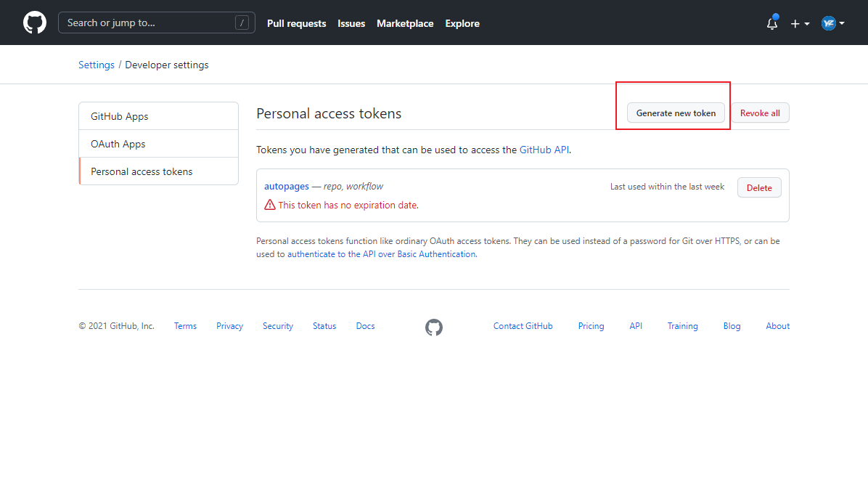Viewport: 868px width, 504px height.
Task: Open authenticate to the API over Basic Authentication
Action: click(382, 254)
